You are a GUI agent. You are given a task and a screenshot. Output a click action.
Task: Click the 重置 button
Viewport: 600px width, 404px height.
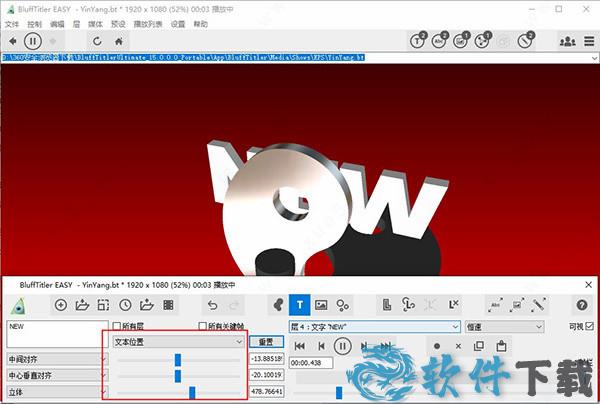pos(266,341)
